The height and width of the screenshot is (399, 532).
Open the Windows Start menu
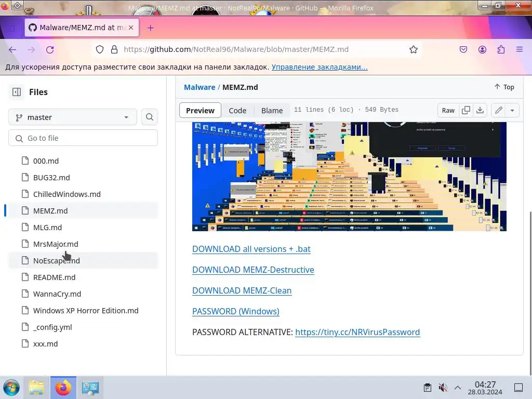pyautogui.click(x=11, y=388)
